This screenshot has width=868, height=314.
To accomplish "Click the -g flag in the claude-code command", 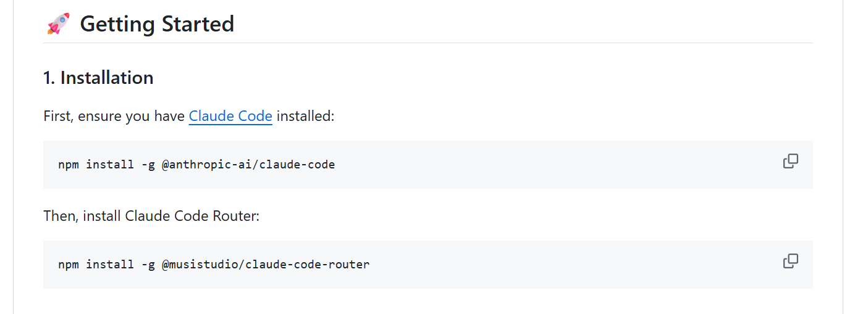I will pos(148,165).
